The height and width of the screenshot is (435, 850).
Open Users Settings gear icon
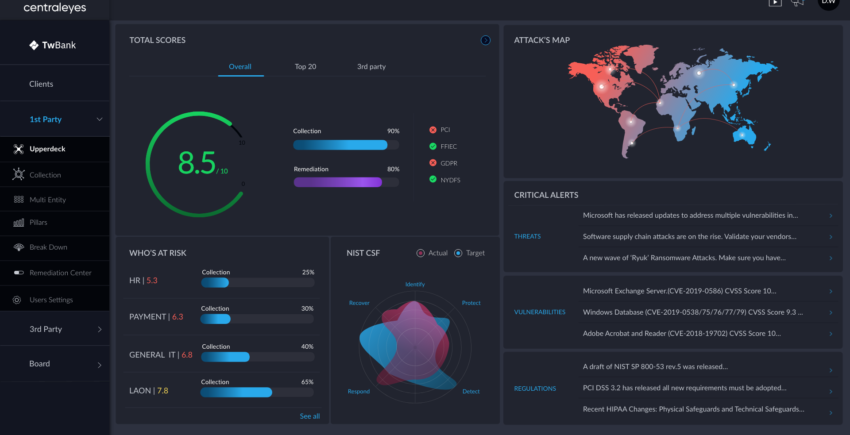(x=18, y=300)
